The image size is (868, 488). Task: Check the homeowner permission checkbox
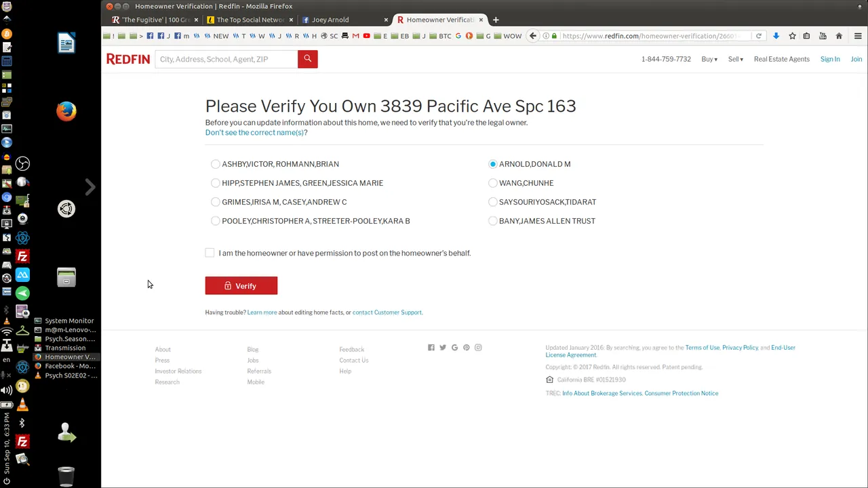pos(210,253)
